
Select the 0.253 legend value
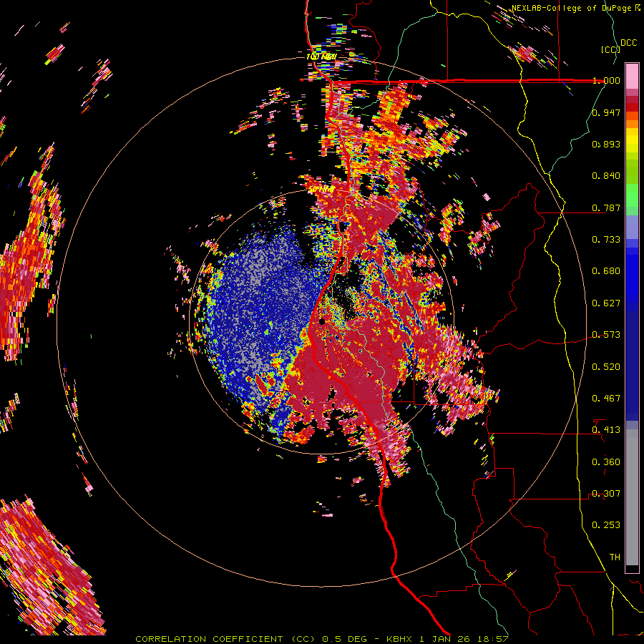pos(606,525)
